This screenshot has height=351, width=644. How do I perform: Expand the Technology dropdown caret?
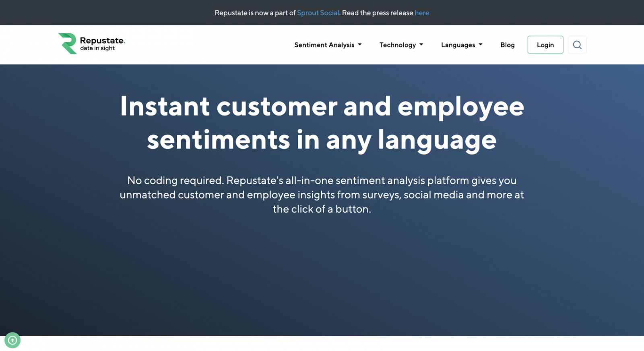click(x=421, y=45)
